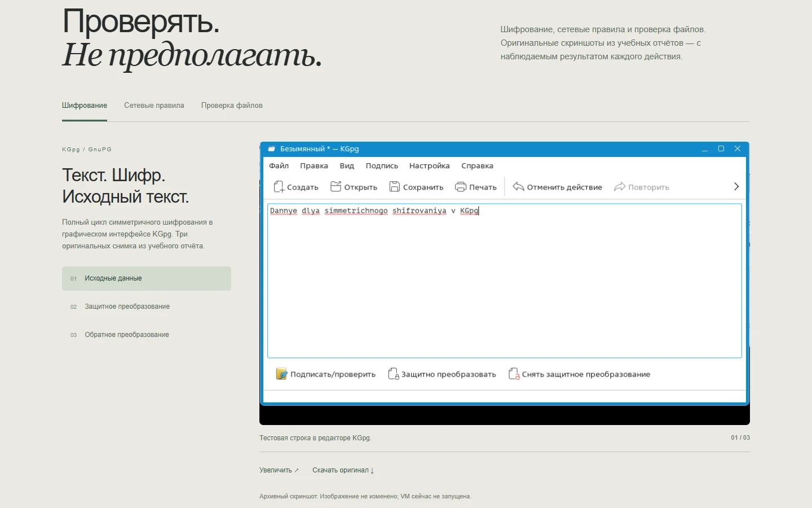Click the 01 / 03 image counter
This screenshot has height=508, width=812.
740,438
